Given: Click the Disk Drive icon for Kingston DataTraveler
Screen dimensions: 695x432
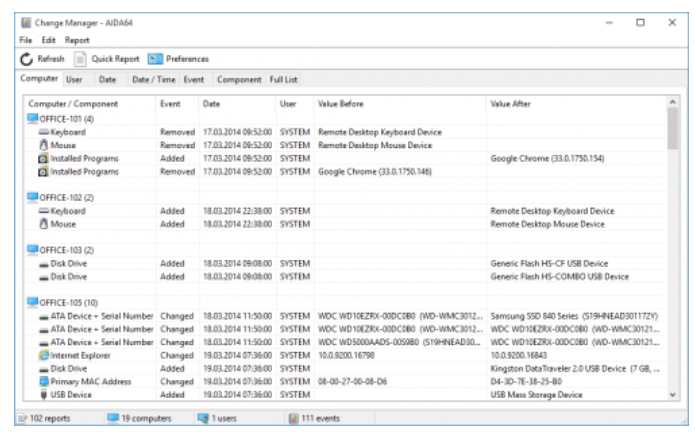Looking at the screenshot, I should pos(43,370).
